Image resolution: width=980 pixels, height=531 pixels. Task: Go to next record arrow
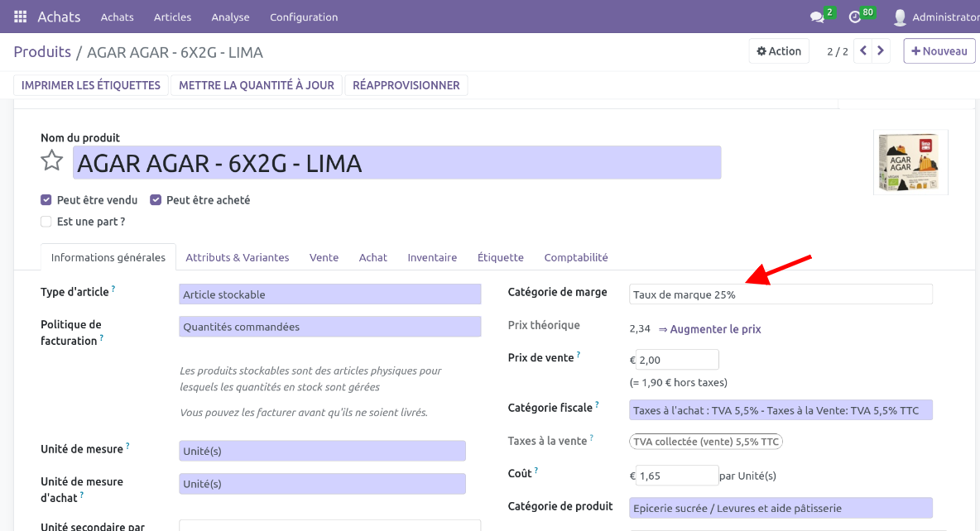pos(881,51)
